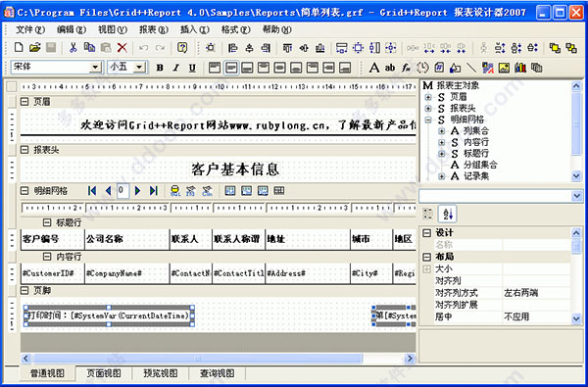Screen dimensions: 588x387
Task: Go to previous record in detail grid
Action: coord(109,191)
